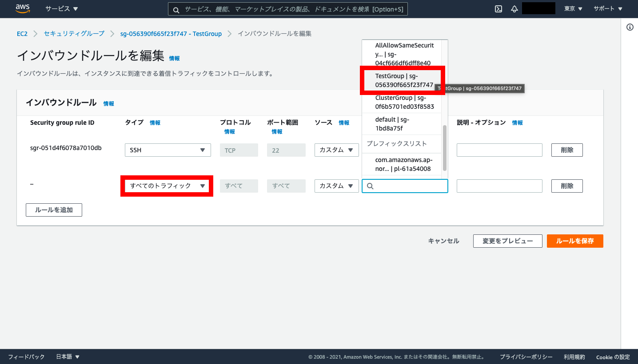Click 変更をプレビュー button

(507, 241)
